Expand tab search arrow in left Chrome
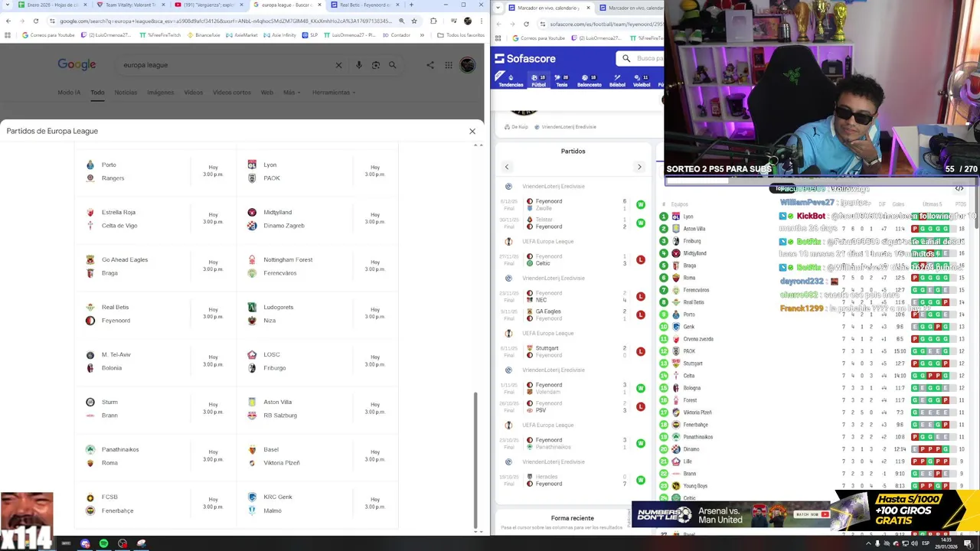This screenshot has width=980, height=551. point(6,5)
